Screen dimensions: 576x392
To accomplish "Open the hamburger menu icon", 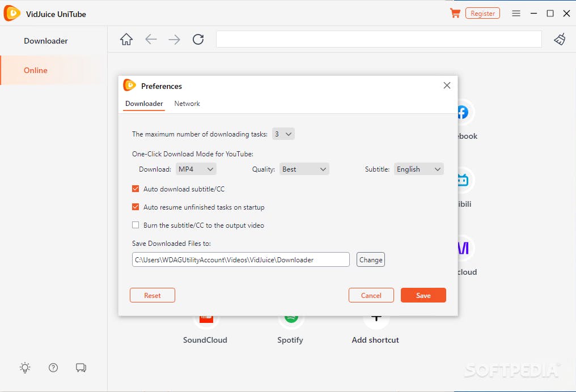I will [516, 14].
